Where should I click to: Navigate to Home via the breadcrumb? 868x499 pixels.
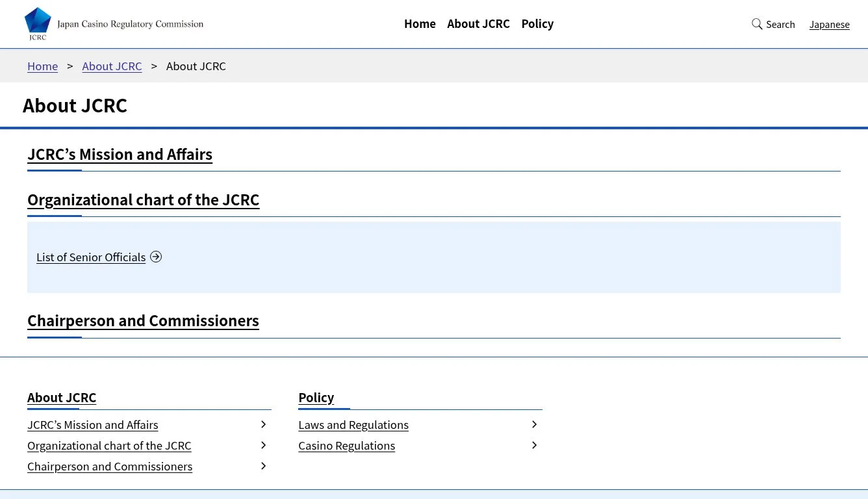click(42, 66)
